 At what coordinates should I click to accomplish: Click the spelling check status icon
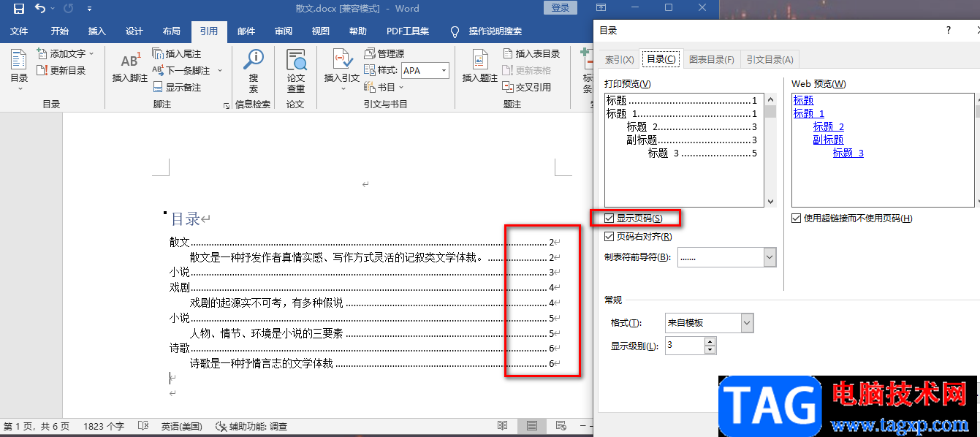click(143, 426)
